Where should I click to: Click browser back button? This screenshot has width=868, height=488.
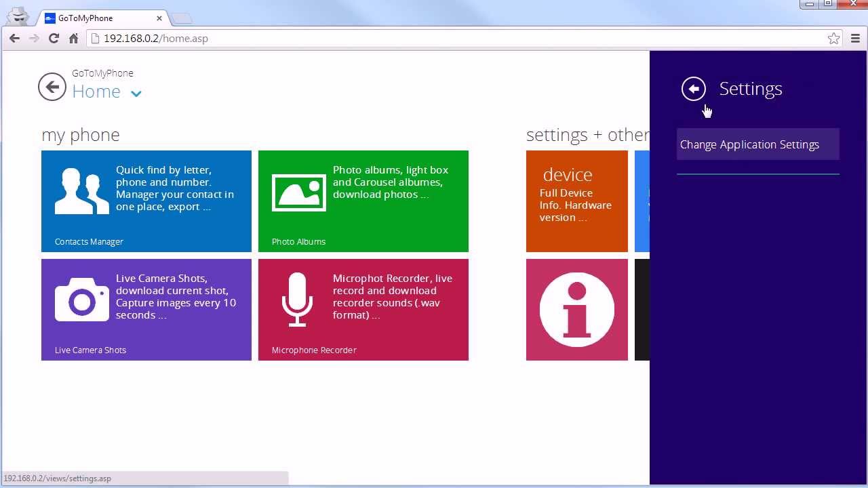[x=14, y=39]
